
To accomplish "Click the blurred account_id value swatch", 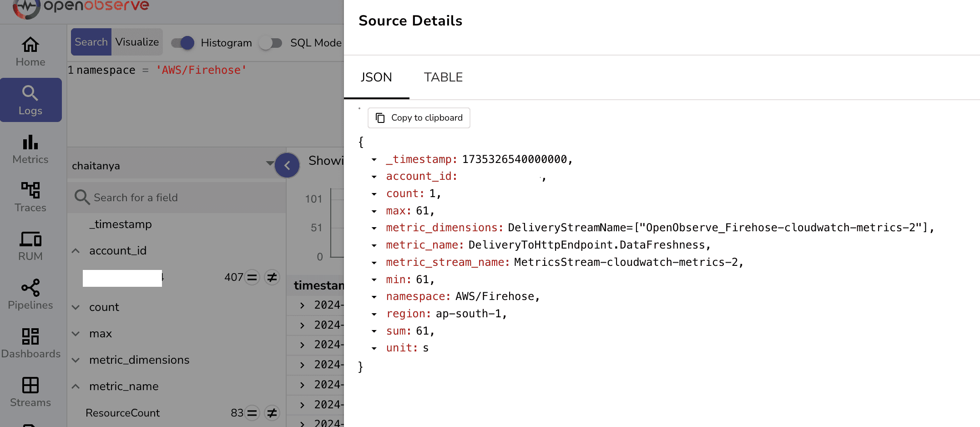I will (x=122, y=278).
